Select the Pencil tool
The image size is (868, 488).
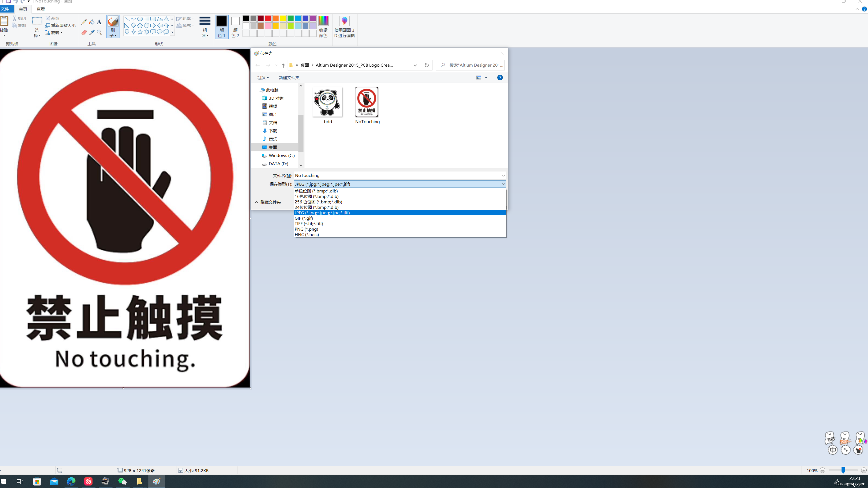pos(84,22)
